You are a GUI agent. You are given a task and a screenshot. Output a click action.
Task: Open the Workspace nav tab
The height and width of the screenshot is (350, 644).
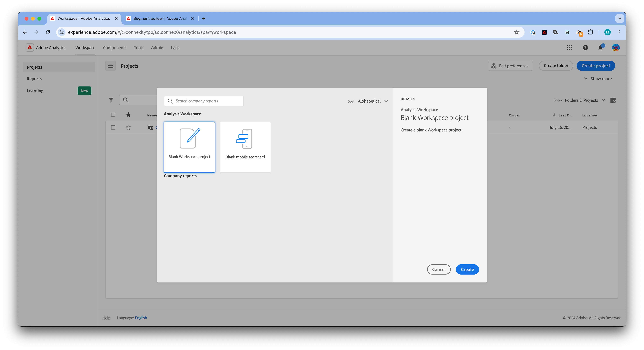point(85,48)
